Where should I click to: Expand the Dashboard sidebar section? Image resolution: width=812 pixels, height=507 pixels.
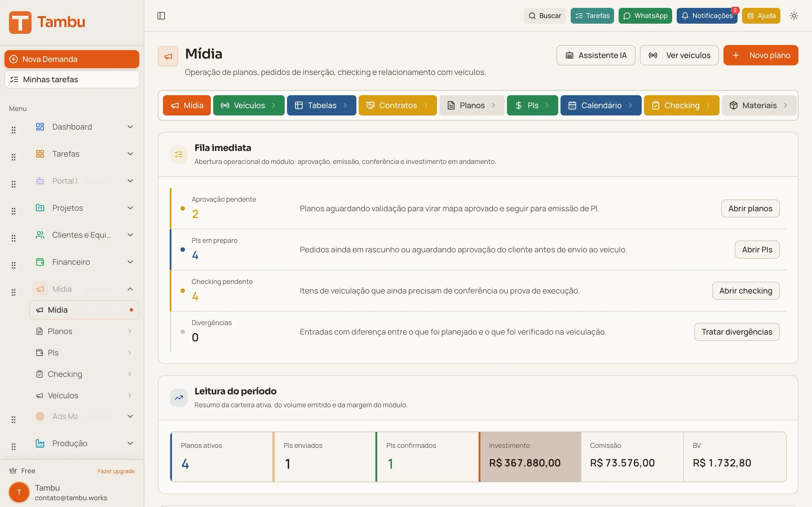coord(130,126)
